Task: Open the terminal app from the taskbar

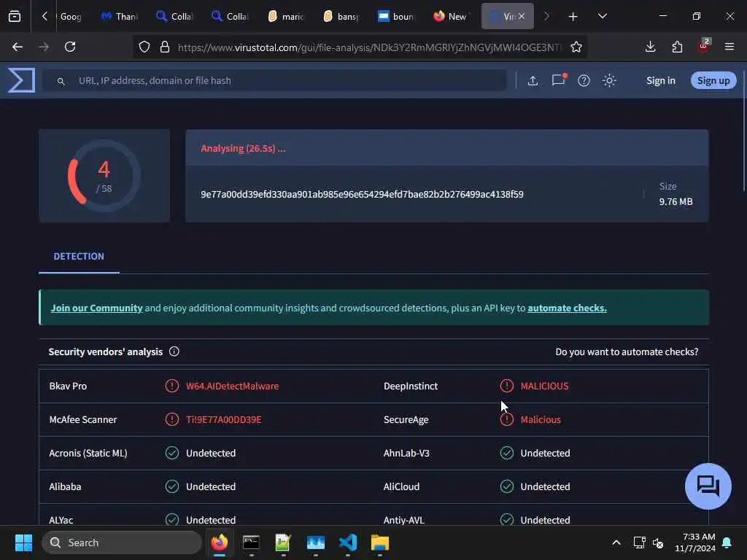Action: tap(251, 542)
